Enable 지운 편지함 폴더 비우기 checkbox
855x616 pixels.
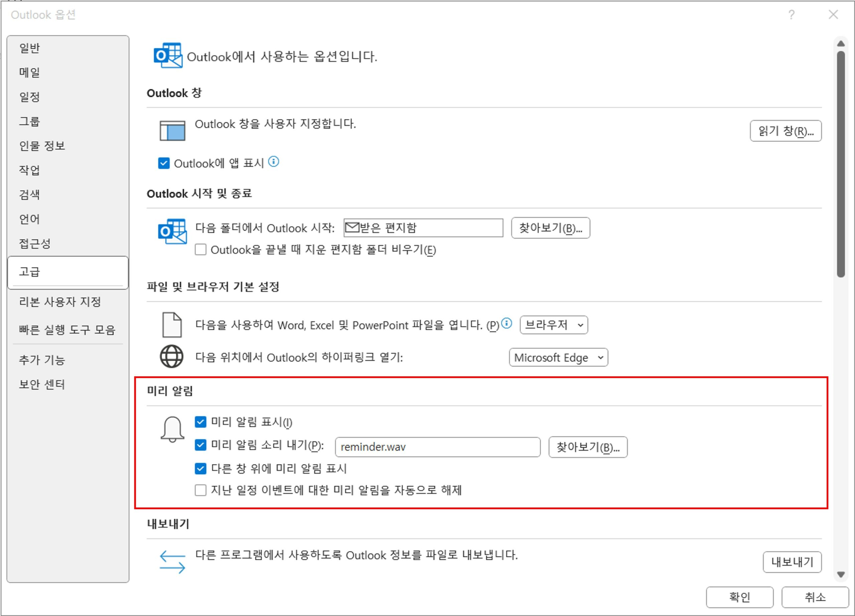point(200,249)
